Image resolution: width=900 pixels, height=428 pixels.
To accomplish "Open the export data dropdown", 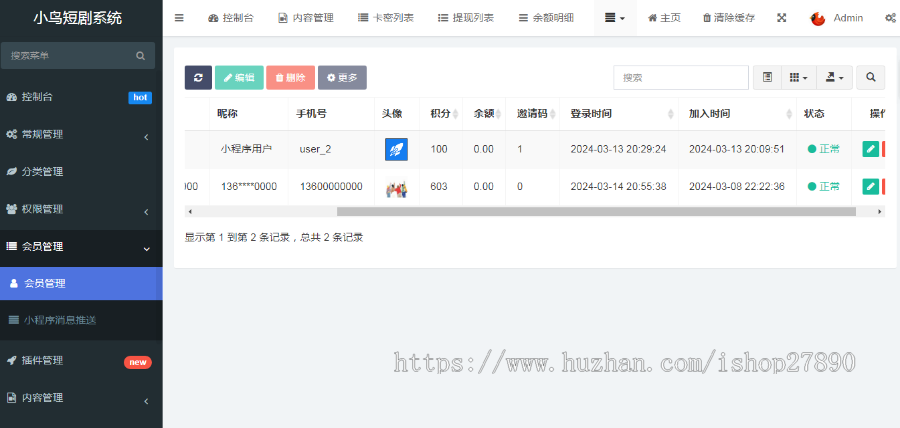I will point(835,77).
